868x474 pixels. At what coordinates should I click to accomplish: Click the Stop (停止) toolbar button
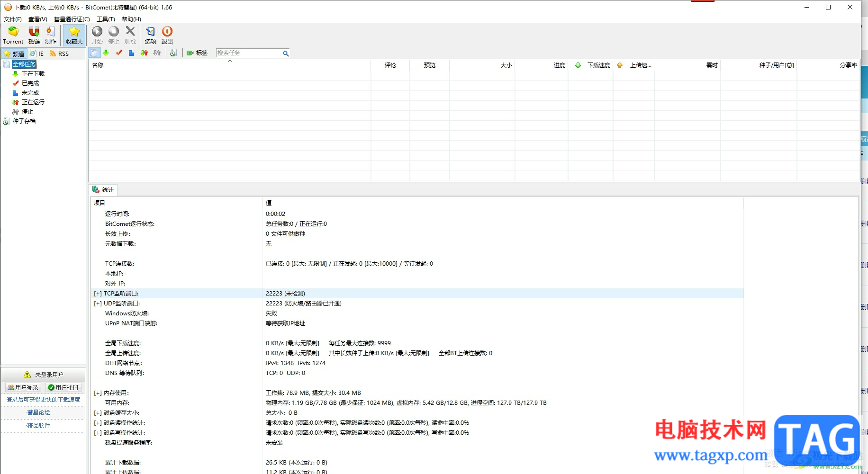coord(114,36)
